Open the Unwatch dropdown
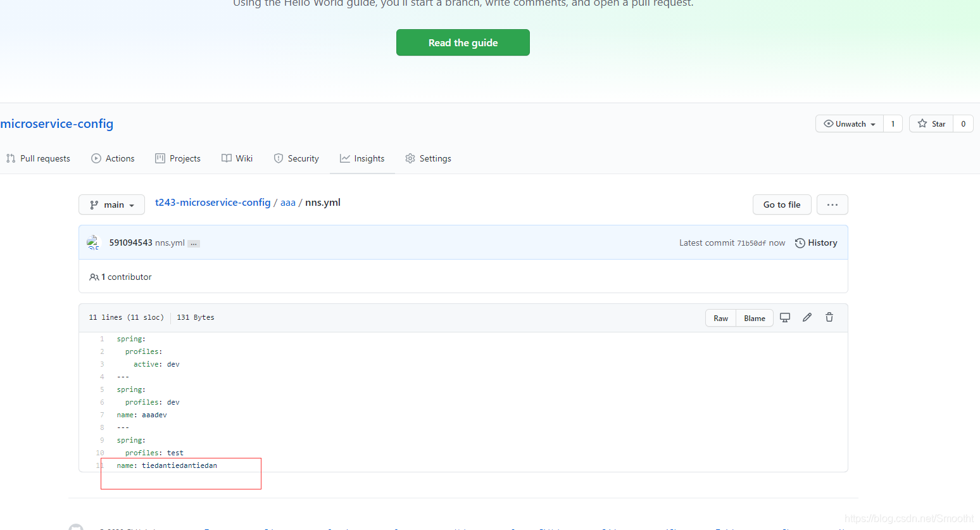This screenshot has height=530, width=980. coord(850,123)
